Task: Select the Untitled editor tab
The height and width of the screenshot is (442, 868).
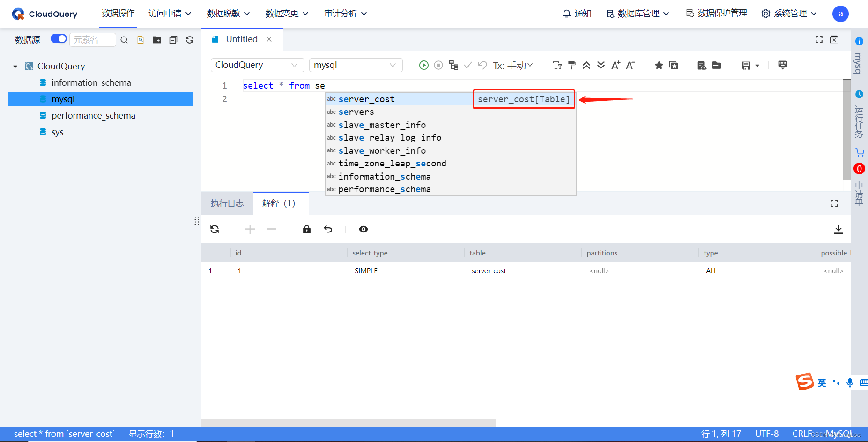Action: coord(242,39)
